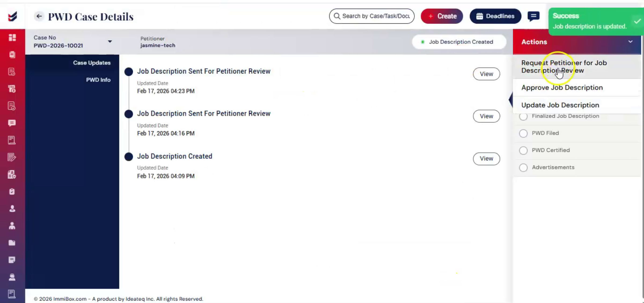Open the chat messages icon in header

pyautogui.click(x=533, y=16)
